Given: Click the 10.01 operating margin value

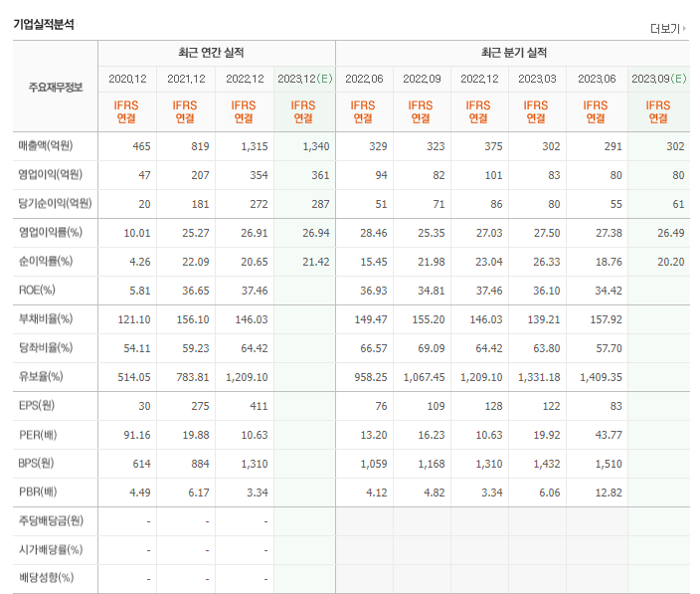Looking at the screenshot, I should point(137,233).
